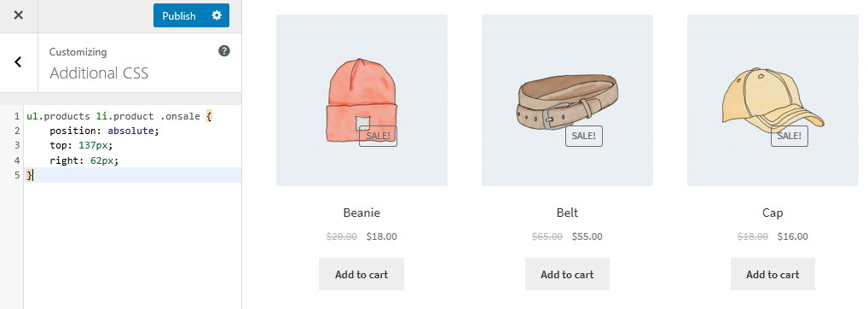Go back using the left chevron arrow
Viewport: 868px width, 309px height.
(18, 62)
